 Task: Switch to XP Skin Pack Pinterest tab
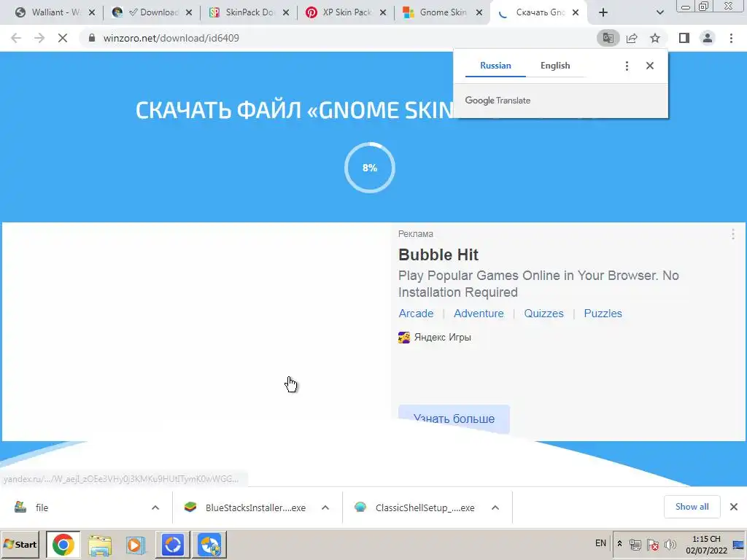tap(345, 12)
